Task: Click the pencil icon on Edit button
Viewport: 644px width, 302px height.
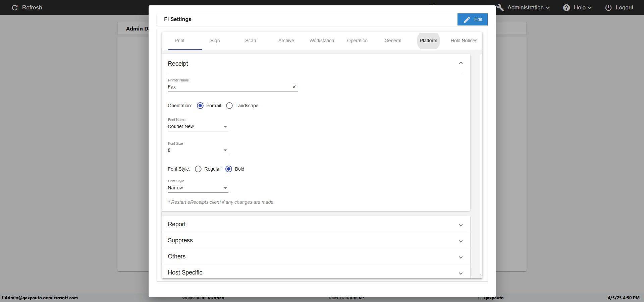Action: [467, 20]
